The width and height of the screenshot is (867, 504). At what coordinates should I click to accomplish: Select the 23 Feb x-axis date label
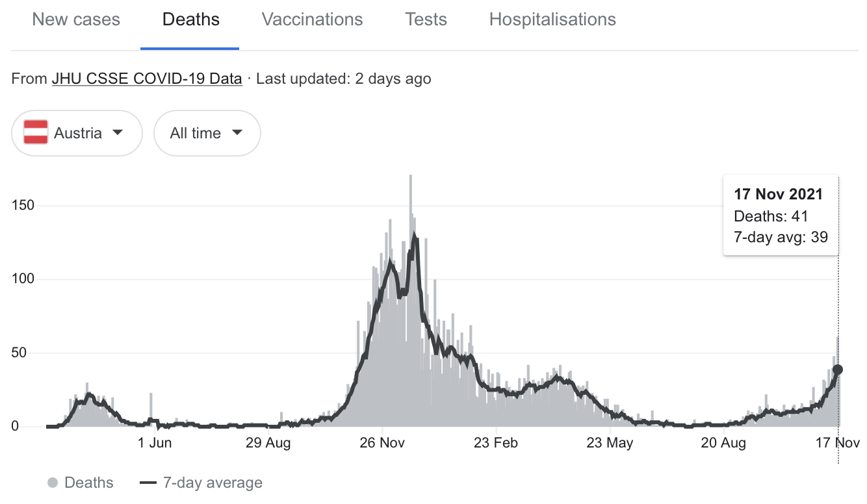[496, 444]
